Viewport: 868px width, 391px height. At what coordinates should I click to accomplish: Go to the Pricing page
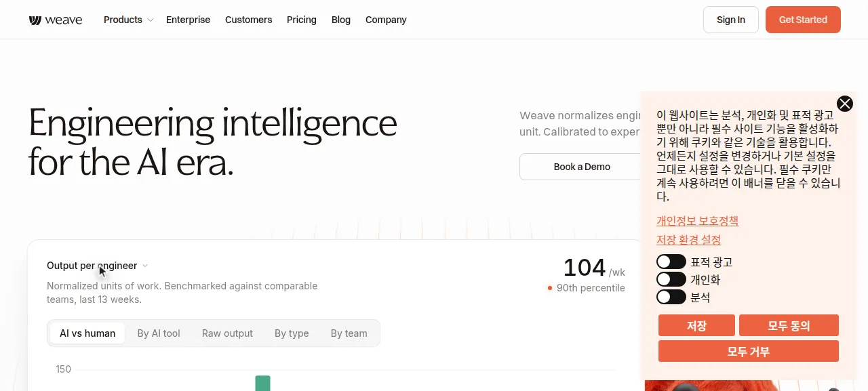point(302,20)
